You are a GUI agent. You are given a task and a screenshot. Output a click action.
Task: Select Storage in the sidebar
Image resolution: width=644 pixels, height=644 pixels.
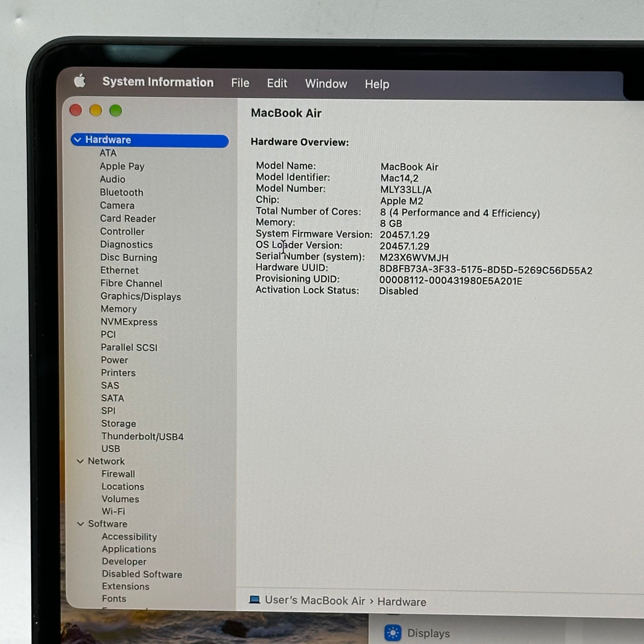pos(119,423)
